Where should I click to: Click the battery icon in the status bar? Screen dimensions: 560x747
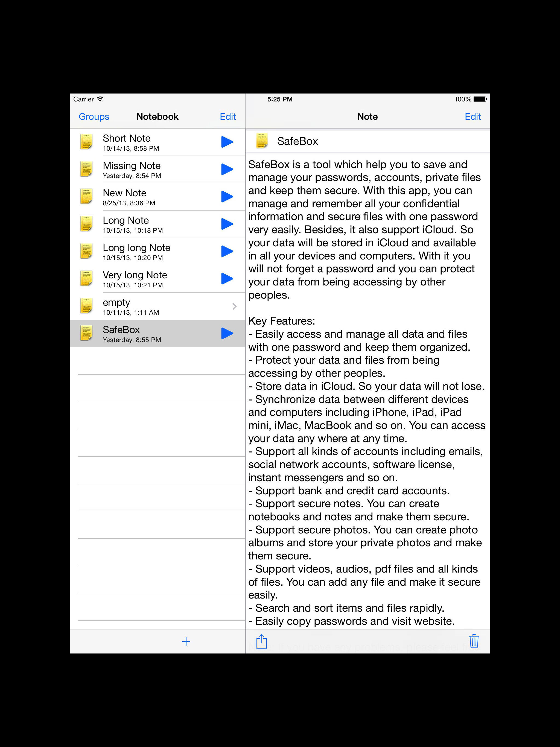tap(480, 99)
